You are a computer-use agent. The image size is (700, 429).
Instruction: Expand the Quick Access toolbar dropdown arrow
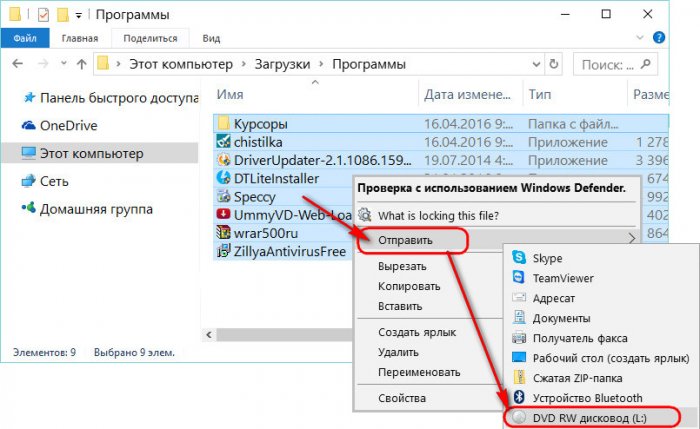tap(79, 16)
